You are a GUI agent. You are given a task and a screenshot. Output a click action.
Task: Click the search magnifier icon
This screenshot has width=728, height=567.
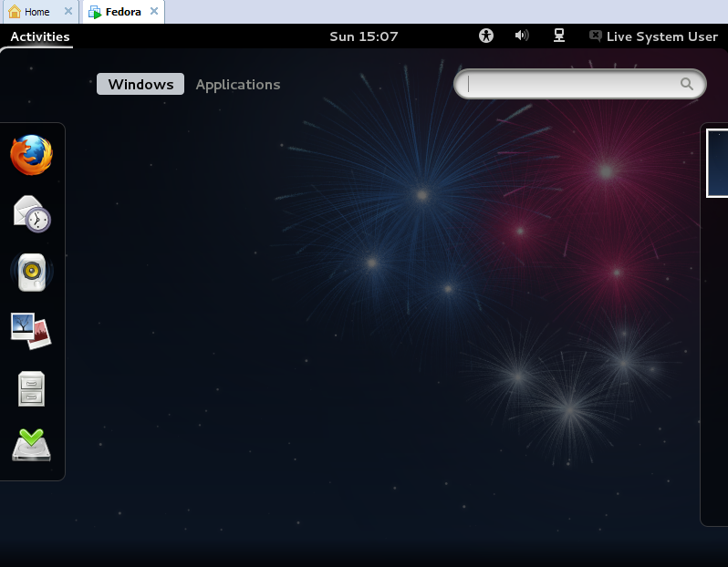coord(687,84)
